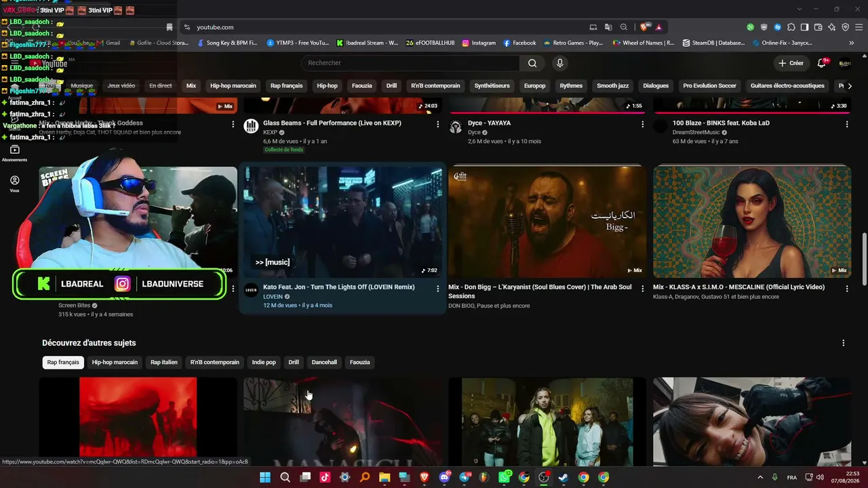Open options for KLASS-A MESCALINE mix

847,289
